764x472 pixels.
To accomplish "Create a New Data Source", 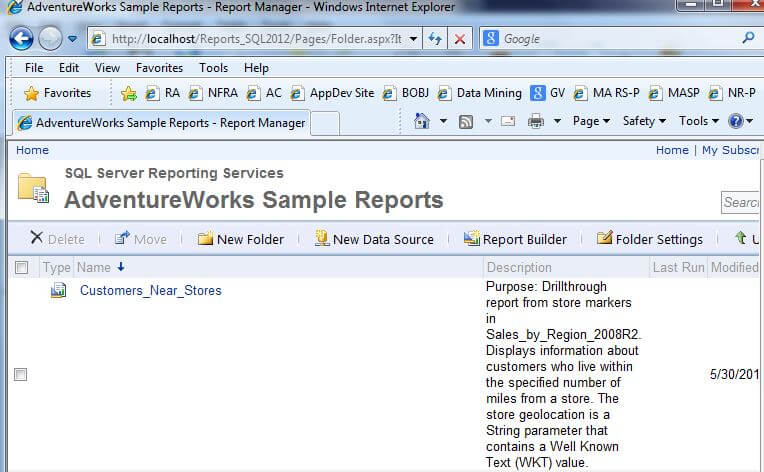I will click(374, 239).
